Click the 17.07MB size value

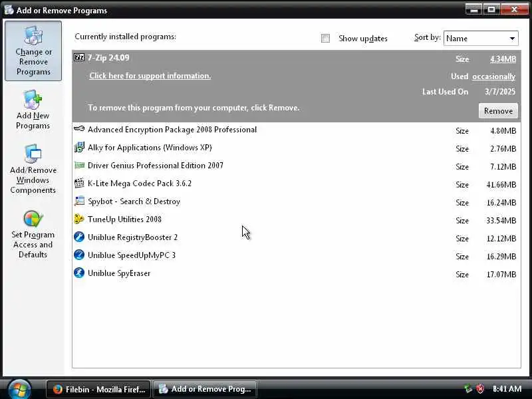click(x=501, y=275)
